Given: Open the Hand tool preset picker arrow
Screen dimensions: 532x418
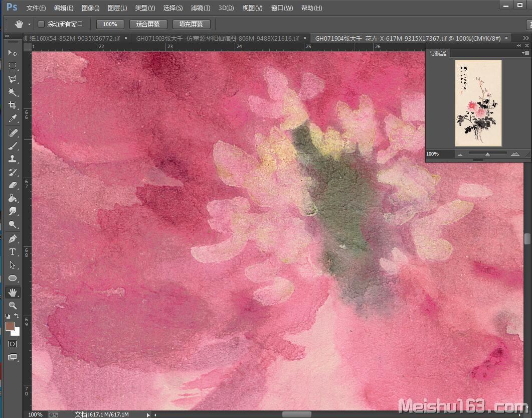Looking at the screenshot, I should pos(29,25).
